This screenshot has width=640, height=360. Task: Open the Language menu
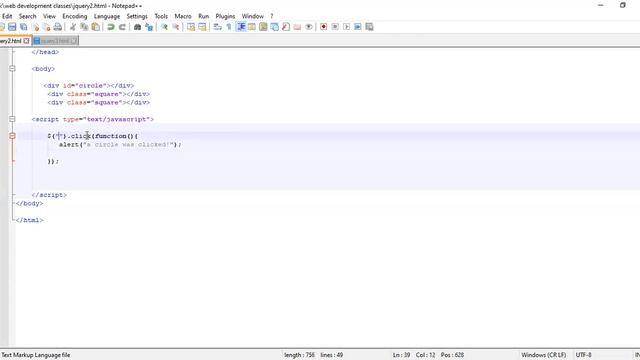point(107,16)
